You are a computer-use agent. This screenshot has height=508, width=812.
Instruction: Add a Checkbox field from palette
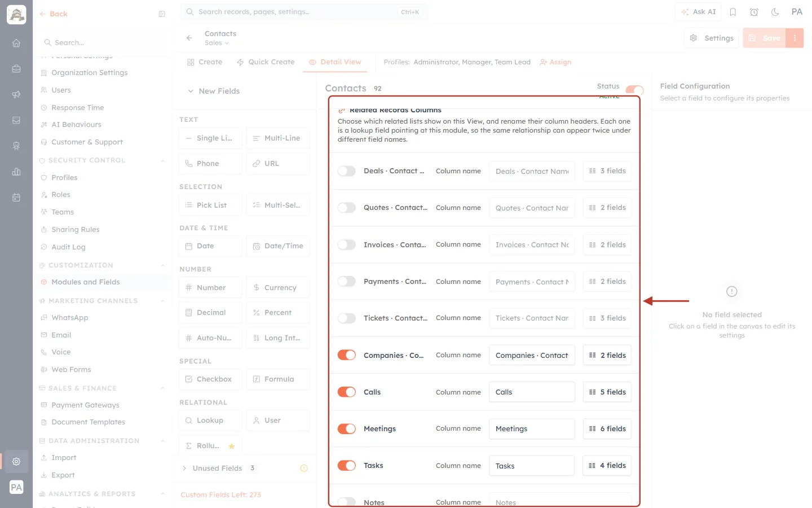click(x=210, y=379)
